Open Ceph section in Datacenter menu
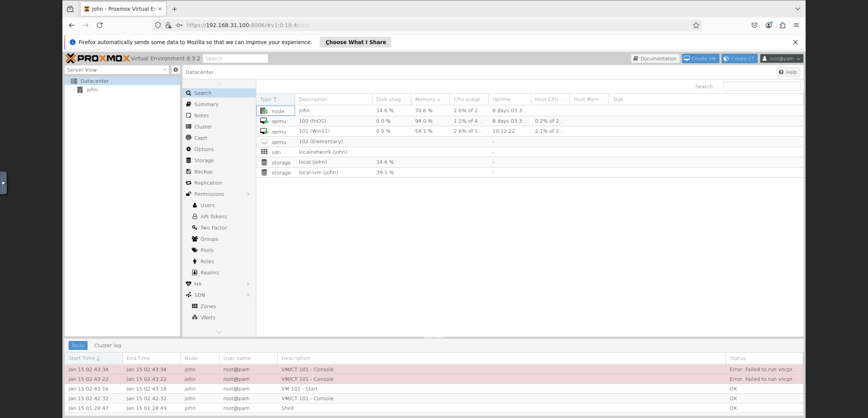Screen dimensions: 868x418 pyautogui.click(x=200, y=138)
